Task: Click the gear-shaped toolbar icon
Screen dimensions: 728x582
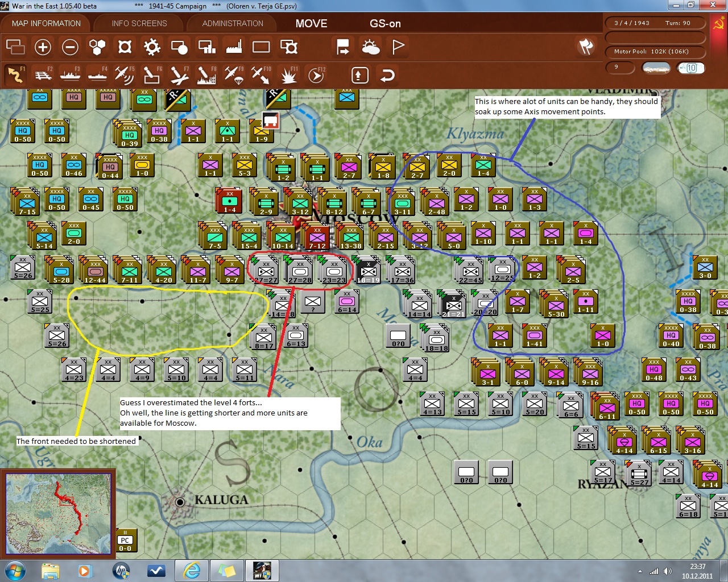Action: [152, 47]
